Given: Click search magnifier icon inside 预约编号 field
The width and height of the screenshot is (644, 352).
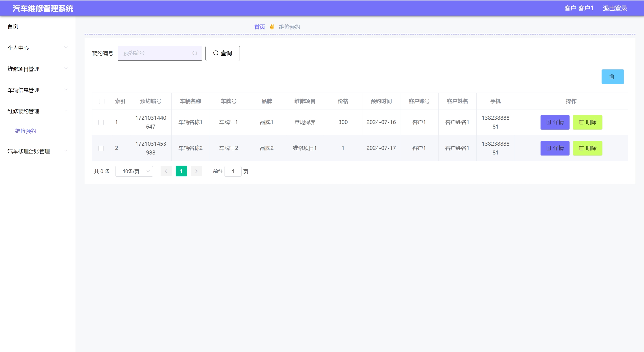Looking at the screenshot, I should 195,53.
